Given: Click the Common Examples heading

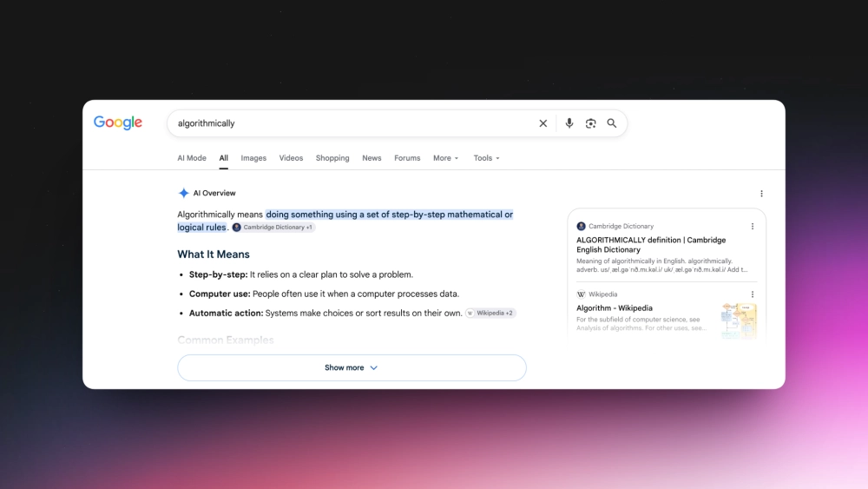Looking at the screenshot, I should pos(226,340).
